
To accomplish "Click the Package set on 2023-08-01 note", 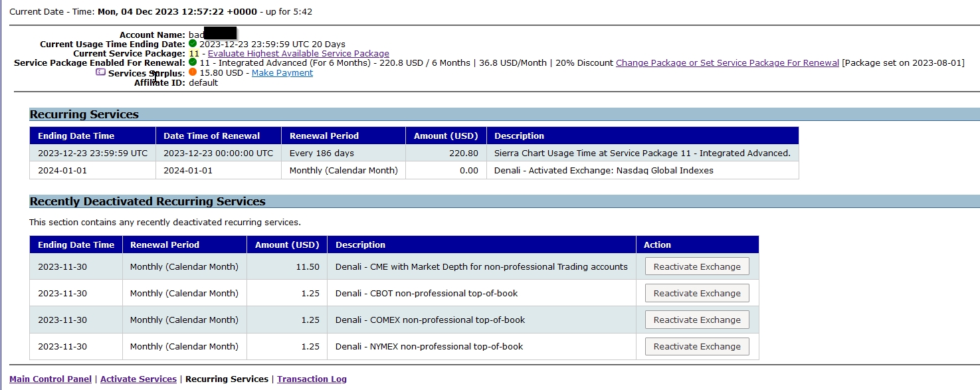I will pos(903,62).
